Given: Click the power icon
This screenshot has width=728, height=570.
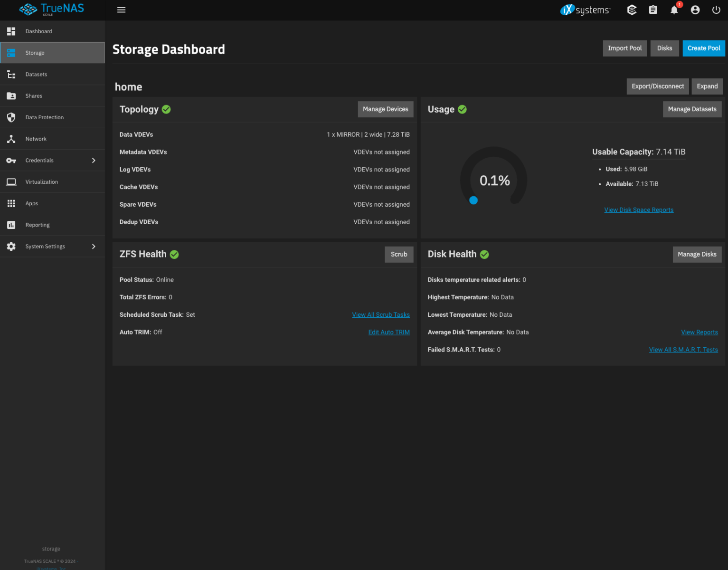Looking at the screenshot, I should click(716, 10).
